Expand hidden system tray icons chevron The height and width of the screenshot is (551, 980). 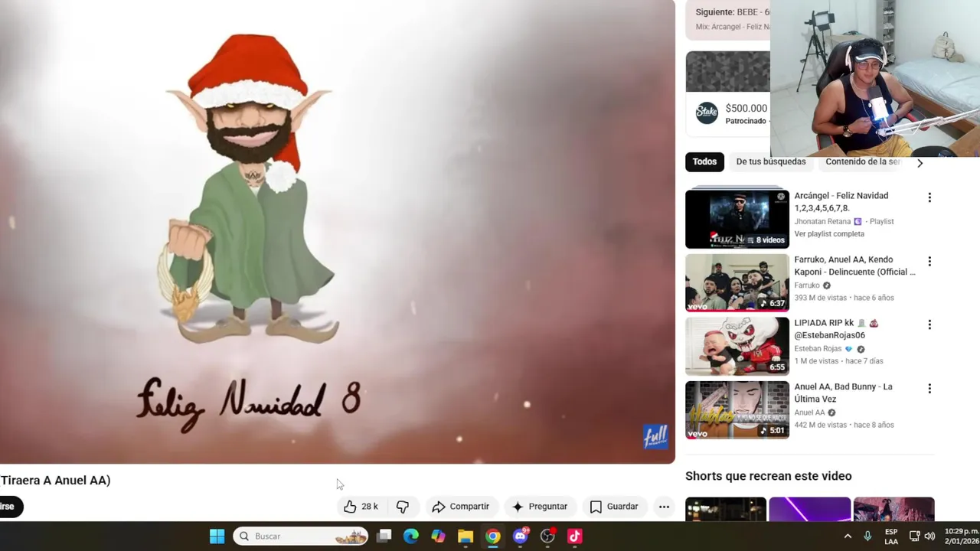[848, 536]
